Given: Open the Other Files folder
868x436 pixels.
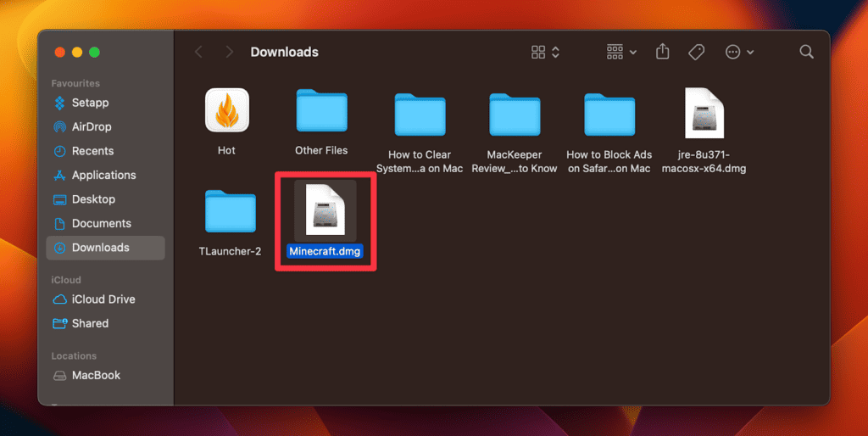Looking at the screenshot, I should click(321, 111).
